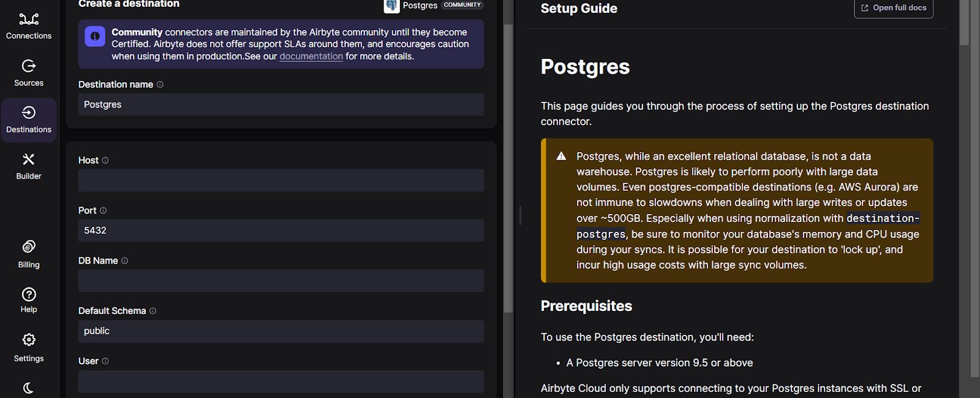Click the DB Name info icon

pyautogui.click(x=125, y=261)
